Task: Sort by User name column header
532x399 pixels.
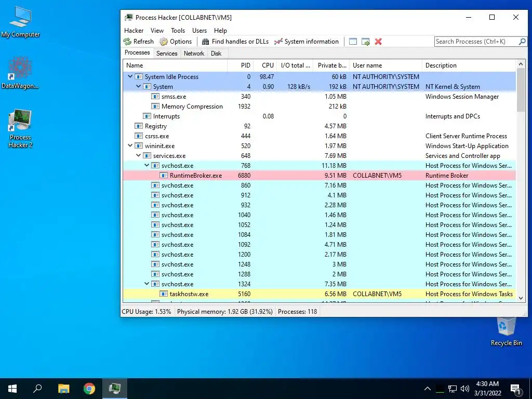Action: (386, 65)
